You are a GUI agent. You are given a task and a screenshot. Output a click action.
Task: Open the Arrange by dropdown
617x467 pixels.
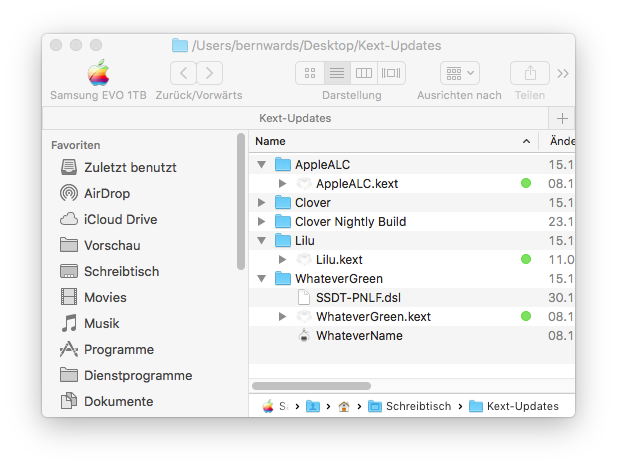[460, 73]
